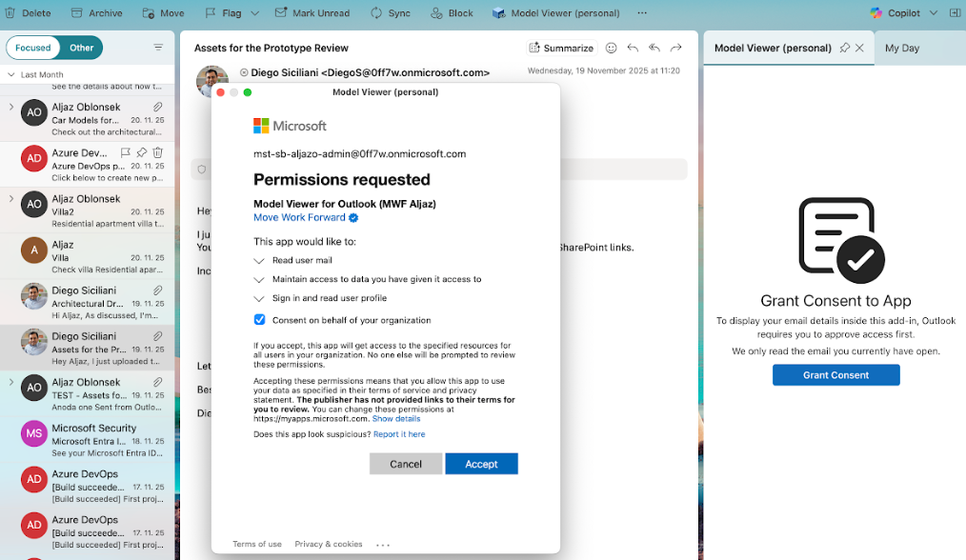Viewport: 966px width, 560px height.
Task: Switch to the Focused inbox
Action: click(x=33, y=48)
